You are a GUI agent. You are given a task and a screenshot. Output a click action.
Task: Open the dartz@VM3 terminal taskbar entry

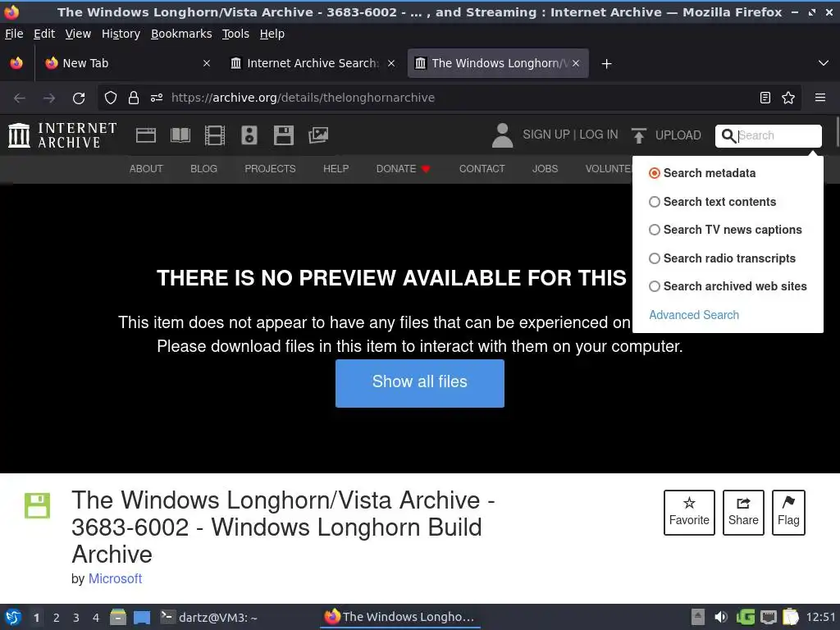209,617
